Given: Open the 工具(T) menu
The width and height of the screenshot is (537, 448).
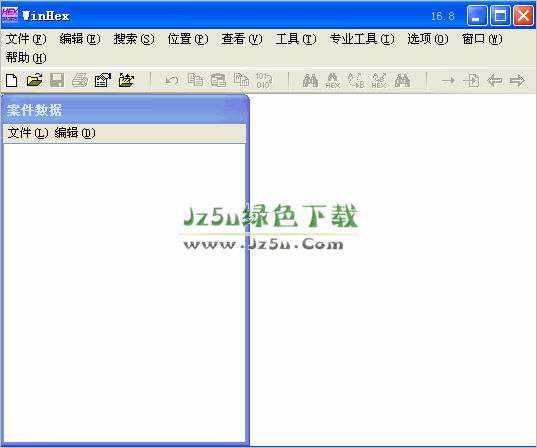Looking at the screenshot, I should [296, 39].
